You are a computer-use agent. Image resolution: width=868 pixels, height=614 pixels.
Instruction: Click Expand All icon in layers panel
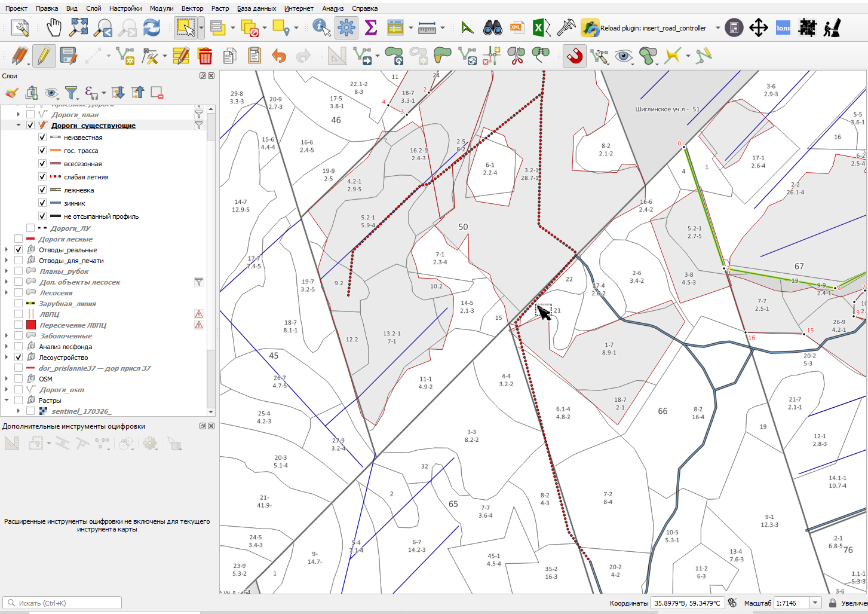(x=118, y=93)
